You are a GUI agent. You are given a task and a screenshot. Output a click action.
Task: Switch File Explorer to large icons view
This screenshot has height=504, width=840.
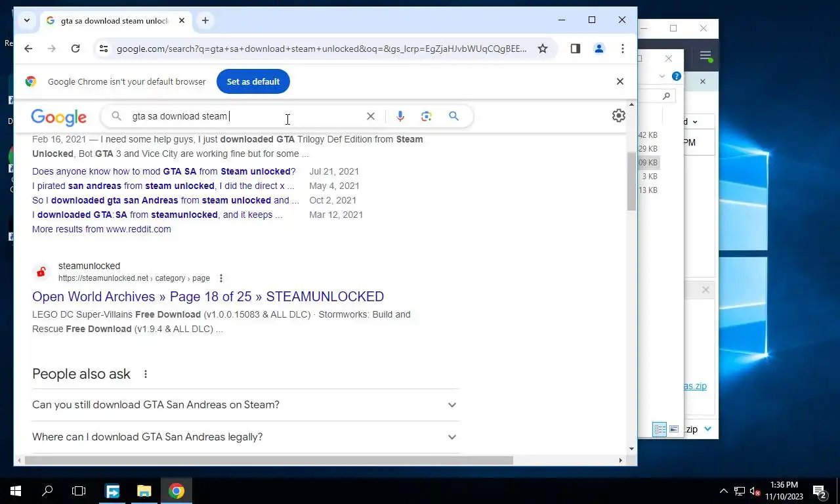(x=674, y=429)
